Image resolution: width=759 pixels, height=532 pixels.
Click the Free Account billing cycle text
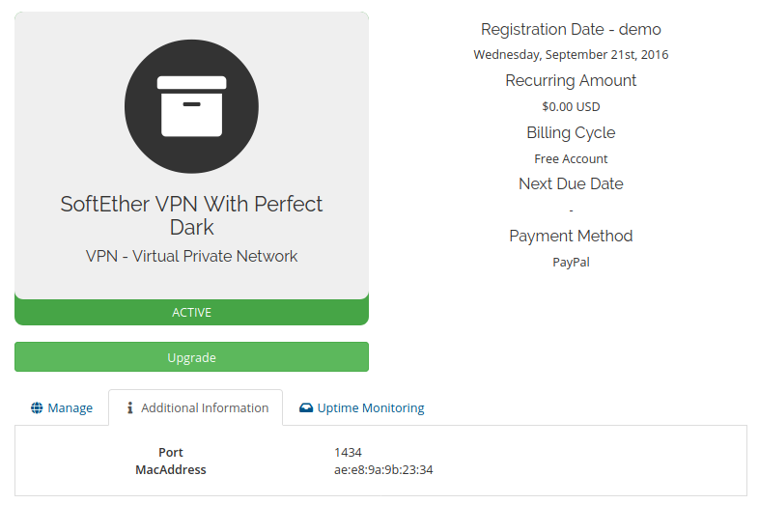[571, 158]
